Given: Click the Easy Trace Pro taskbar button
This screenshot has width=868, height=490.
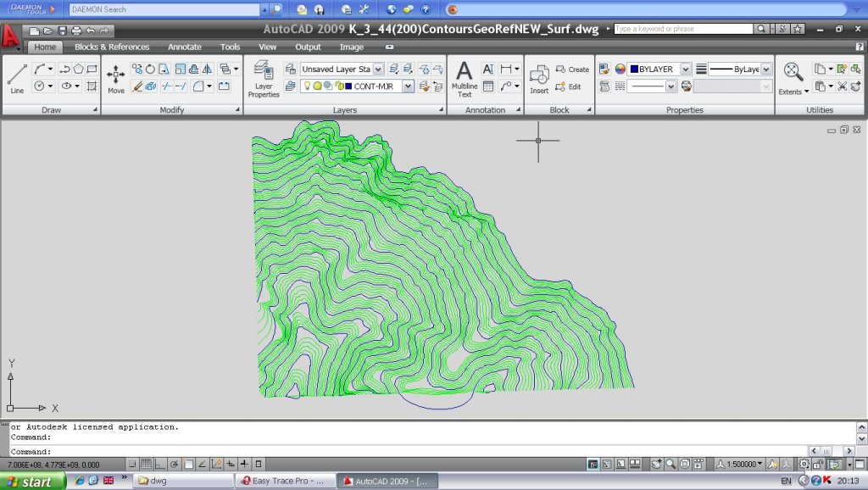Looking at the screenshot, I should [x=283, y=482].
